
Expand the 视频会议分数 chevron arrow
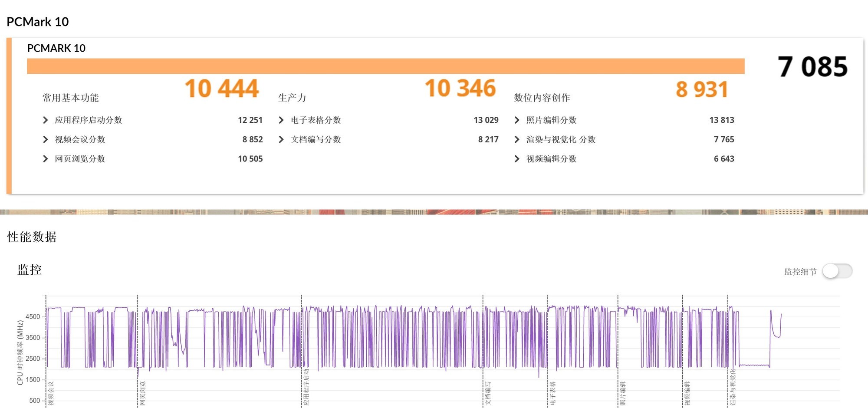point(46,139)
